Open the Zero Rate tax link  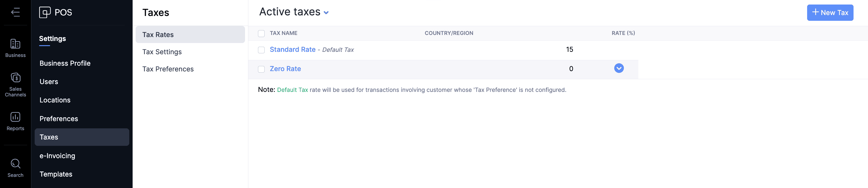coord(285,69)
